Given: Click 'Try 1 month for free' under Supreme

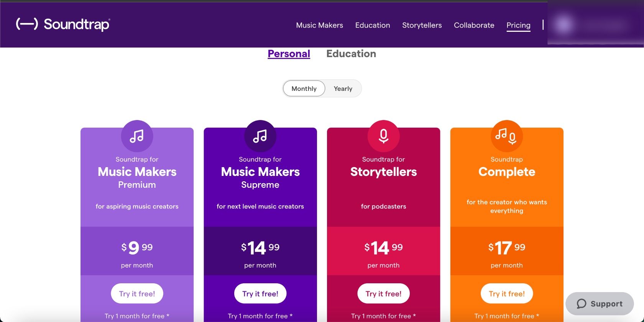Looking at the screenshot, I should click(x=260, y=316).
